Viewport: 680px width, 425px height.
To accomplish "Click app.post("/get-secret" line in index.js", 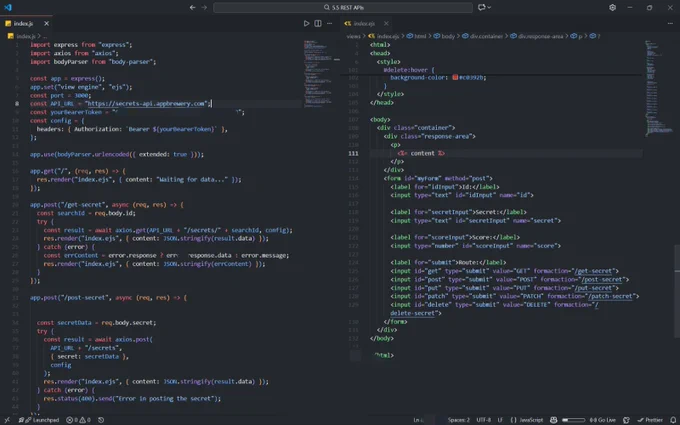I will [x=107, y=205].
